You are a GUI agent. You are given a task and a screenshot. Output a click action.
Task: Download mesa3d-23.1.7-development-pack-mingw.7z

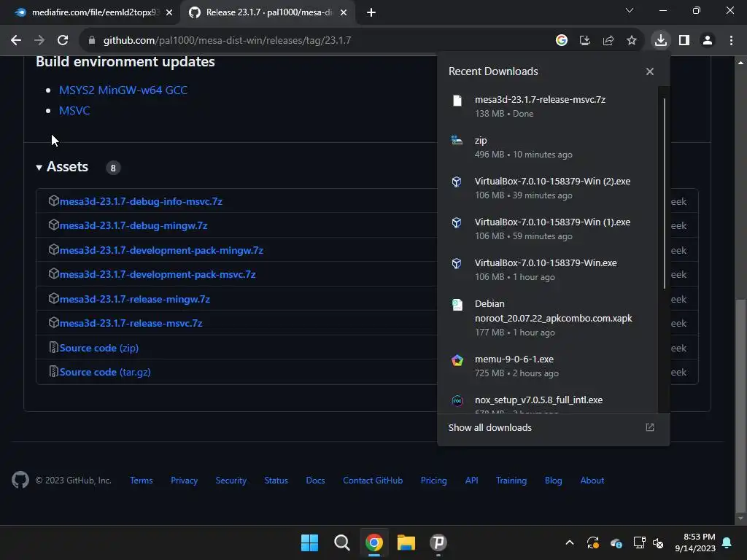click(x=161, y=251)
